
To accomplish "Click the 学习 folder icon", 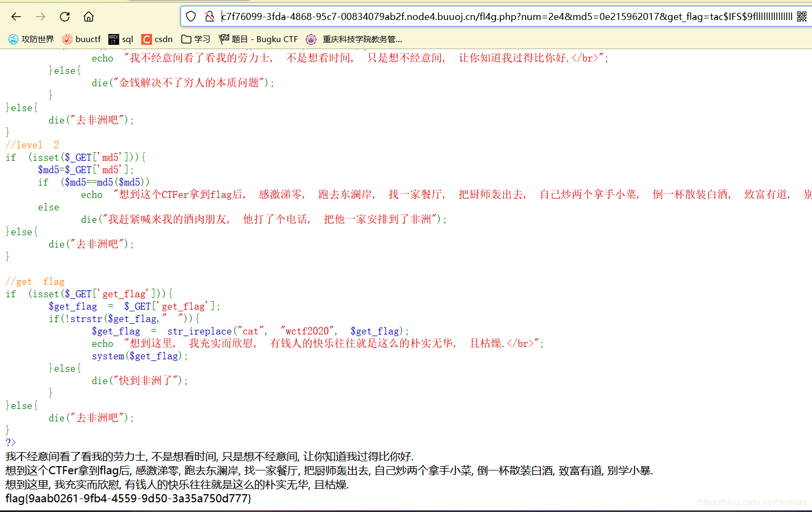I will pyautogui.click(x=185, y=38).
